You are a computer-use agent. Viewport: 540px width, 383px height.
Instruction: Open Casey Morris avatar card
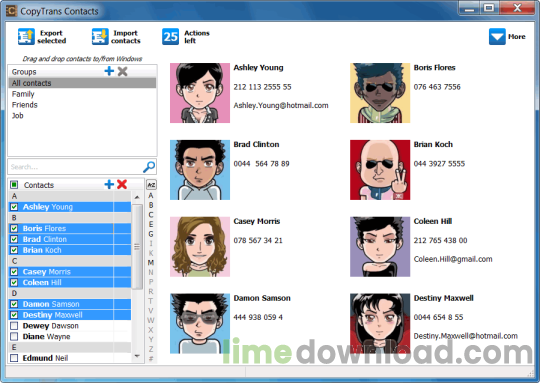point(200,246)
